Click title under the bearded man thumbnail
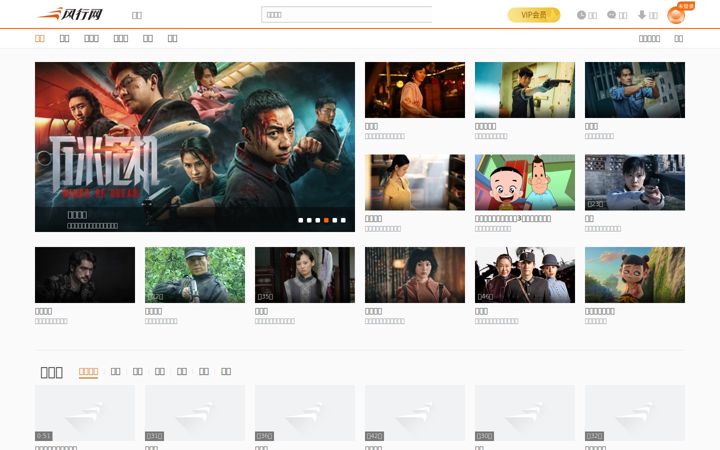The width and height of the screenshot is (720, 450). click(44, 311)
